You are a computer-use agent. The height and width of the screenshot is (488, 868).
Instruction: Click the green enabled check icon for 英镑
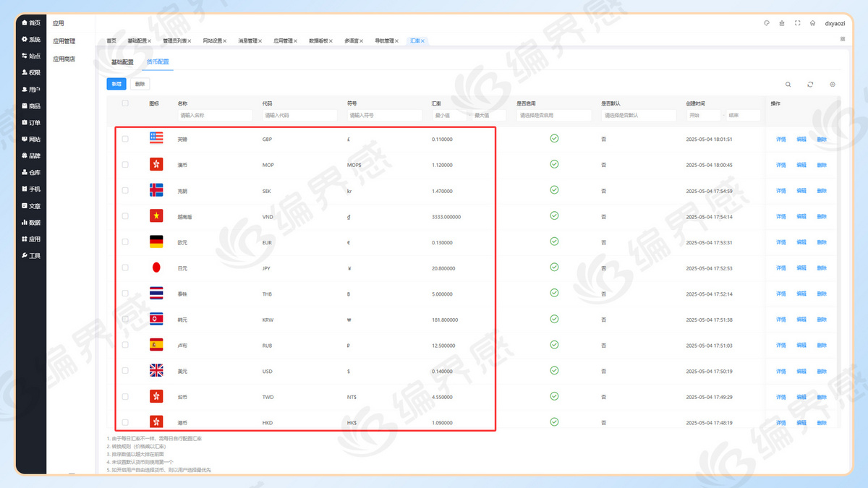pyautogui.click(x=554, y=138)
